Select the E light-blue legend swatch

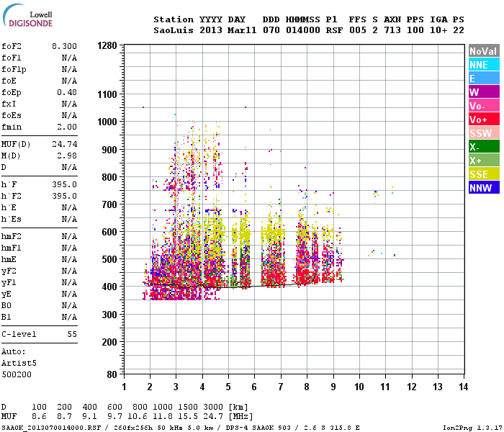(484, 78)
